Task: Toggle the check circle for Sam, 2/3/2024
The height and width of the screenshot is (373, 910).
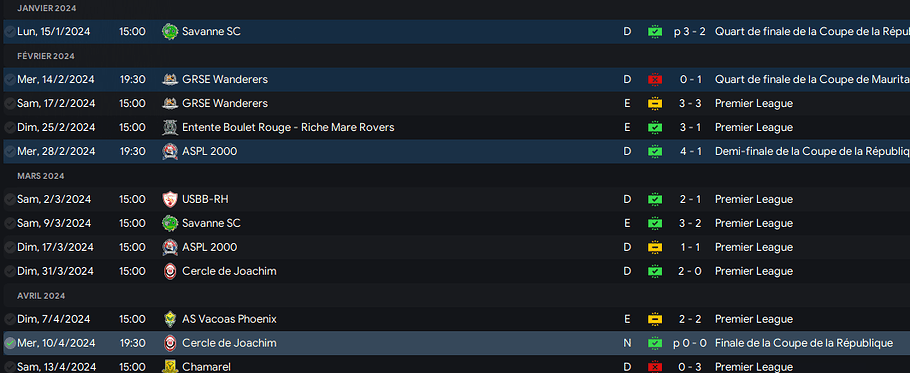Action: [x=10, y=199]
